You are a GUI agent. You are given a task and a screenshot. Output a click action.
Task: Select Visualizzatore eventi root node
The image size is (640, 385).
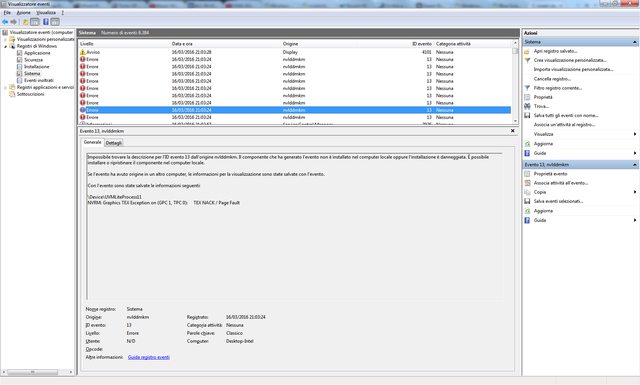tap(41, 32)
